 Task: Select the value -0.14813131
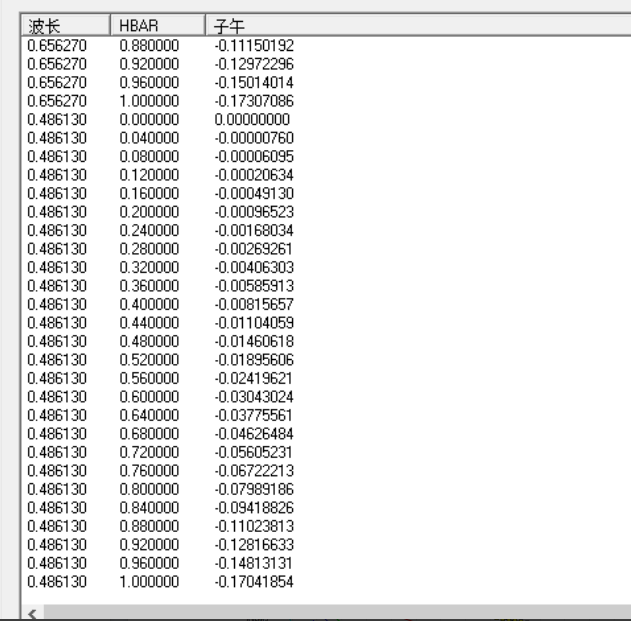[253, 563]
